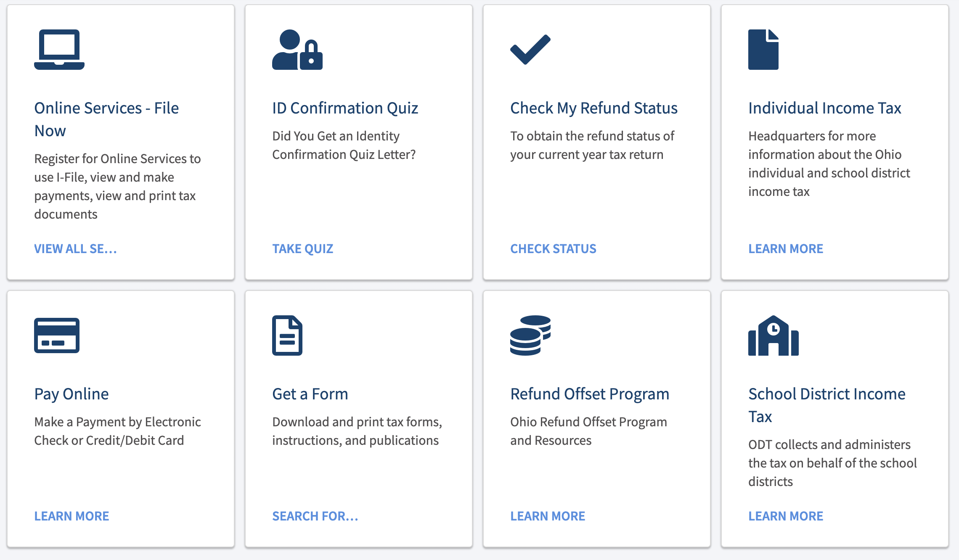Viewport: 959px width, 560px height.
Task: Click the credit card icon for Pay Online
Action: pos(57,335)
